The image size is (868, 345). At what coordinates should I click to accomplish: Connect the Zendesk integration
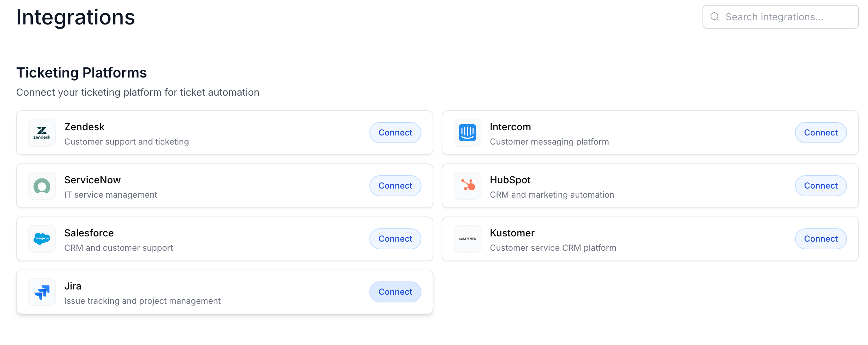point(395,133)
